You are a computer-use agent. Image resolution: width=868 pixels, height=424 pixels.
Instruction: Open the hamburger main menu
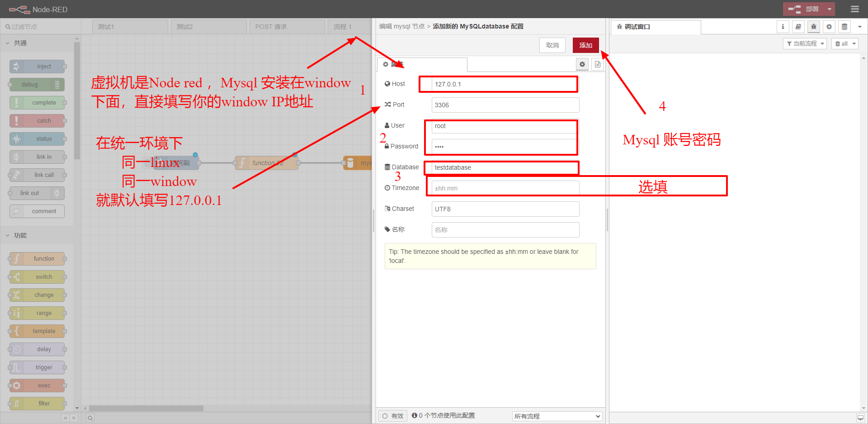click(x=855, y=9)
